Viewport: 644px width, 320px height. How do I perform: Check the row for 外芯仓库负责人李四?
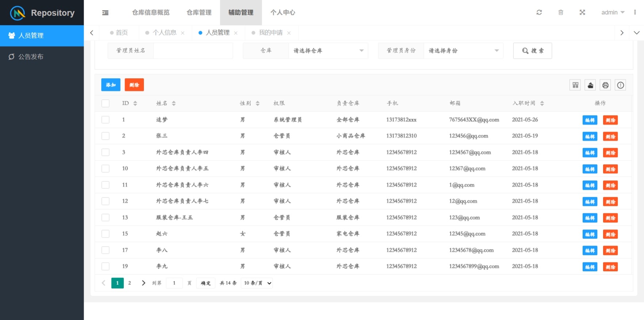click(106, 152)
